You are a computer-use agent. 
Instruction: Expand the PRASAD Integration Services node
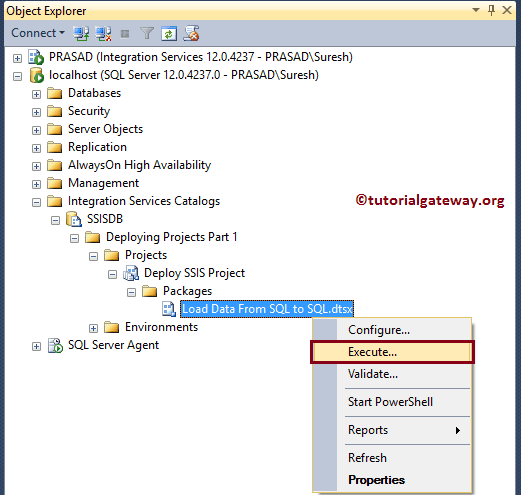coord(17,58)
